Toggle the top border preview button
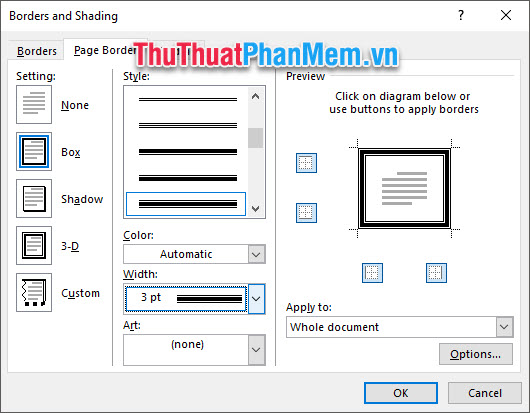Viewport: 530px width, 413px height. pyautogui.click(x=306, y=163)
